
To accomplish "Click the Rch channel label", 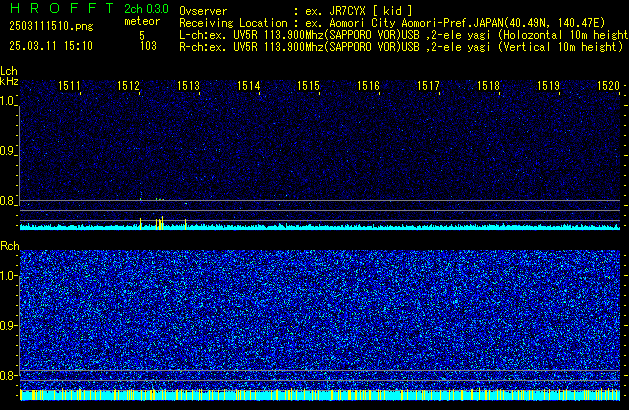I will (10, 246).
